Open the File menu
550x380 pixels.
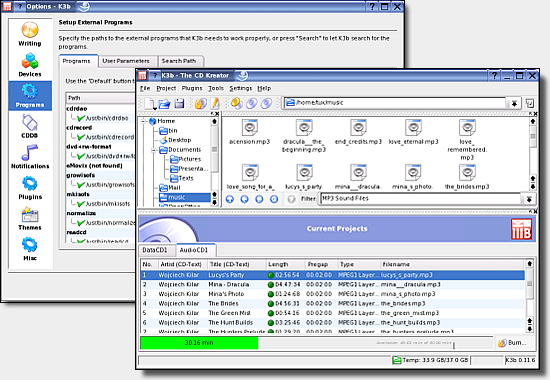pos(145,88)
